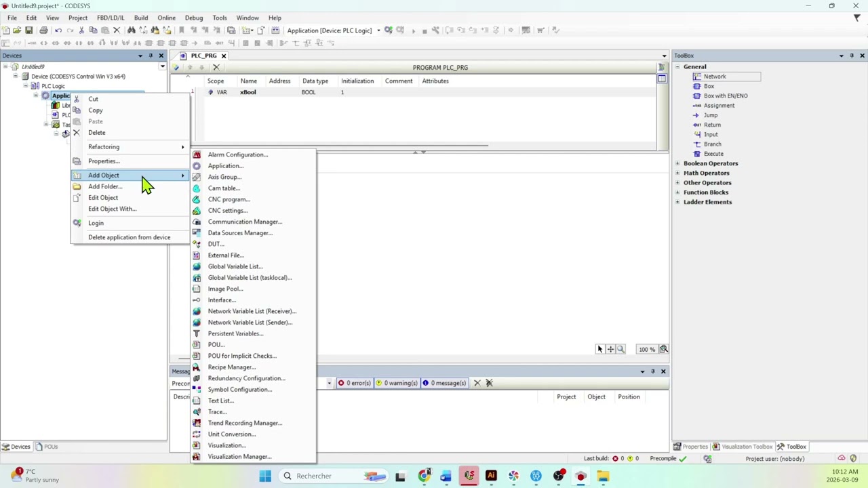868x488 pixels.
Task: Click the CNC program icon
Action: (197, 199)
